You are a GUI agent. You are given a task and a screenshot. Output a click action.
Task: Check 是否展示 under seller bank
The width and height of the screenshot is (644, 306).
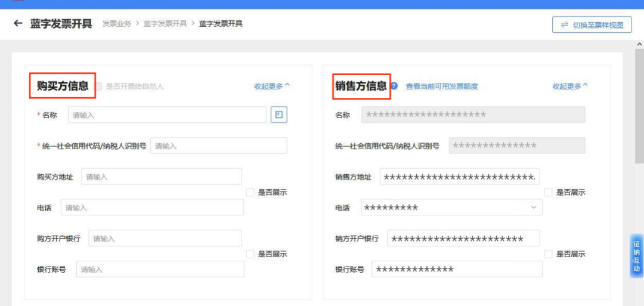pos(548,254)
